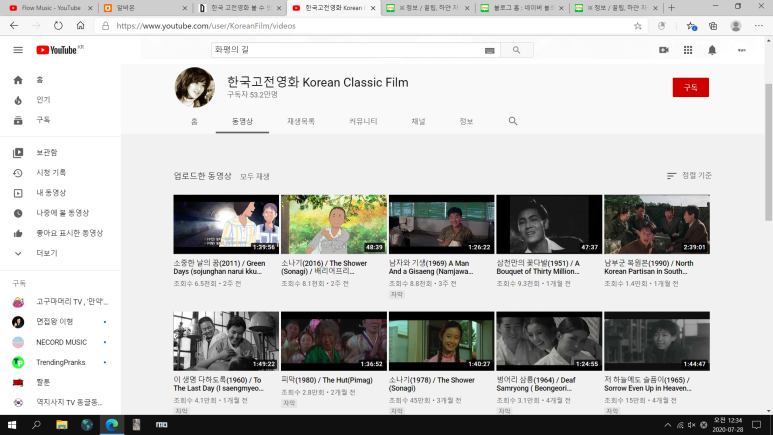Open the 정보 tab
The width and height of the screenshot is (773, 435).
466,121
